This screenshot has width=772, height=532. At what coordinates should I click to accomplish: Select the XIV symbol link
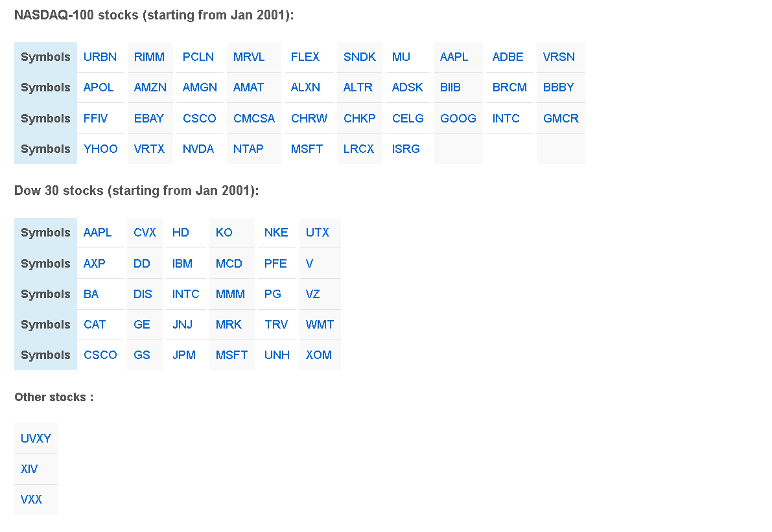(x=29, y=469)
